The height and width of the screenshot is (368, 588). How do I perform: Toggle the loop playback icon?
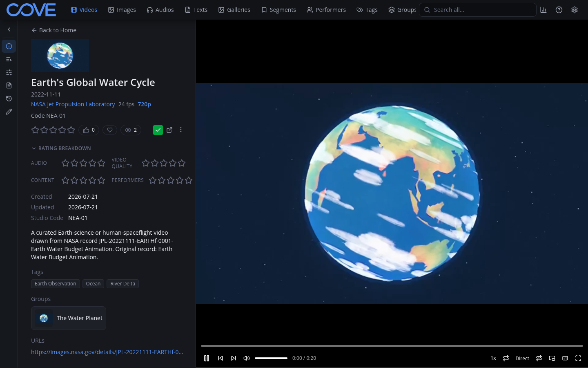pos(506,358)
